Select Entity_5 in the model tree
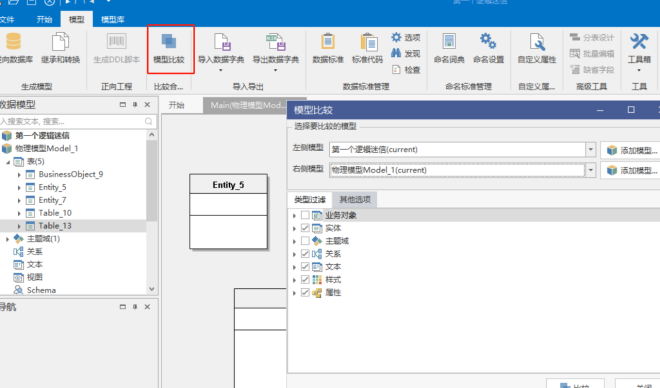Viewport: 660px width, 388px height. (x=52, y=187)
